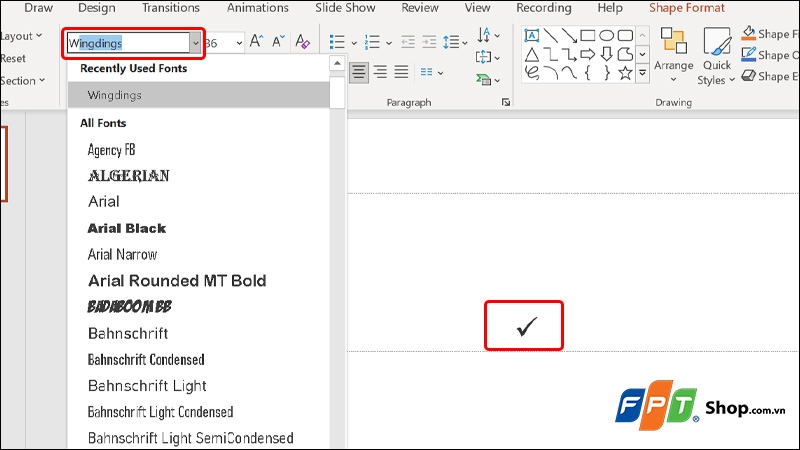Select Right Arrow block shape

click(588, 54)
